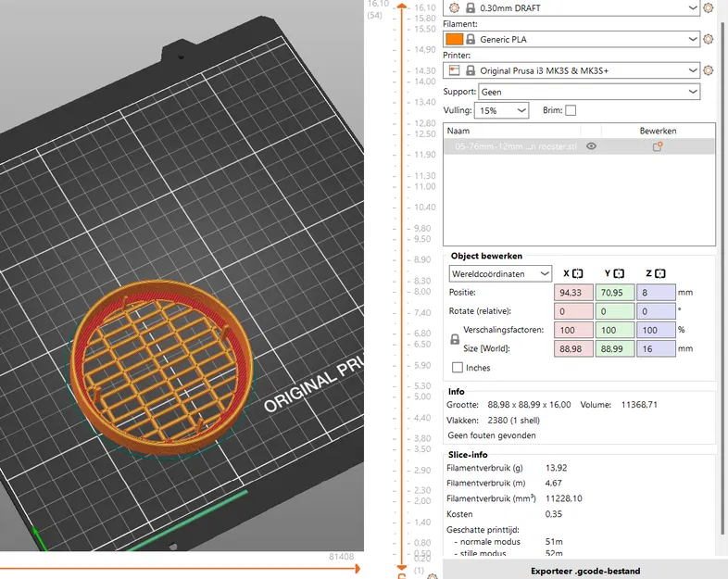The height and width of the screenshot is (579, 728).
Task: Open printer settings gear for Original Prusa i3
Action: tap(709, 70)
